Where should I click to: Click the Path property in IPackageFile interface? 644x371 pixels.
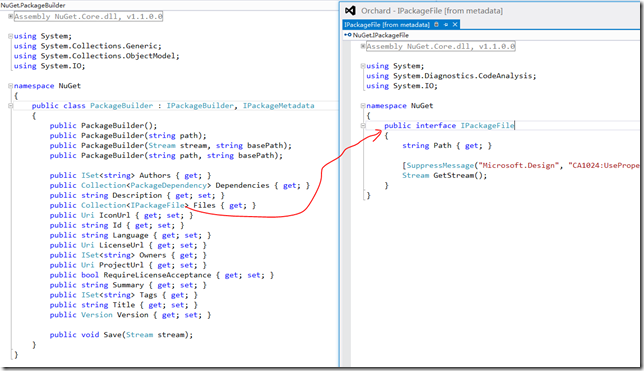pyautogui.click(x=442, y=145)
